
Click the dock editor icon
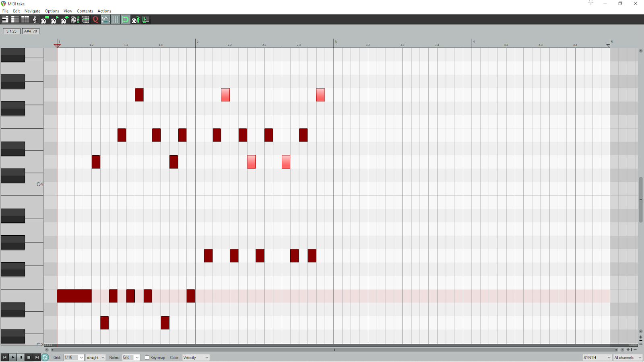coord(146,19)
